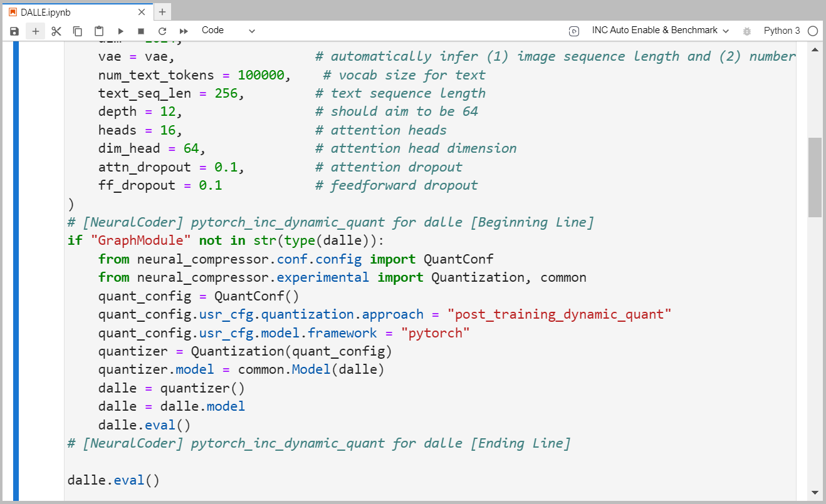Click the kernel status circle indicator
Image resolution: width=826 pixels, height=504 pixels.
pos(813,31)
